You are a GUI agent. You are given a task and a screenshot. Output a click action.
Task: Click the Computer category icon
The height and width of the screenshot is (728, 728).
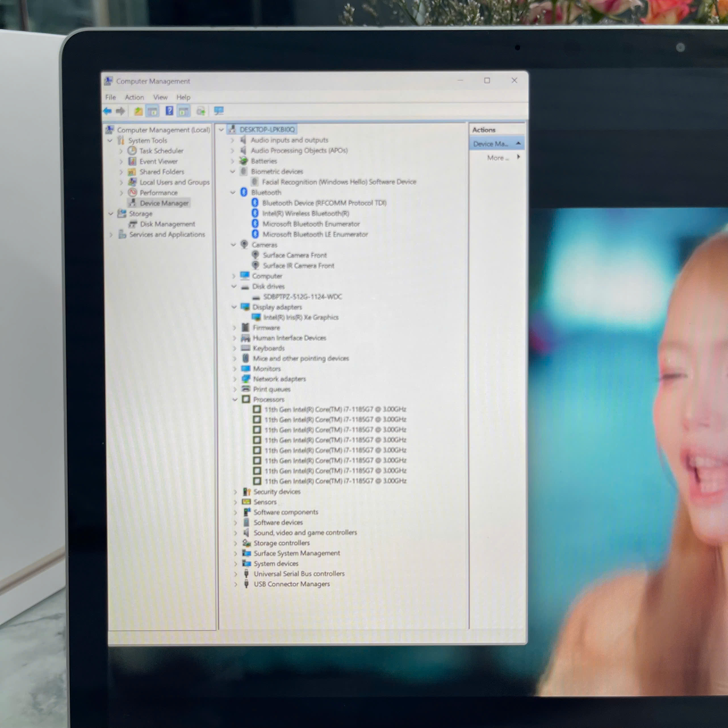point(245,276)
